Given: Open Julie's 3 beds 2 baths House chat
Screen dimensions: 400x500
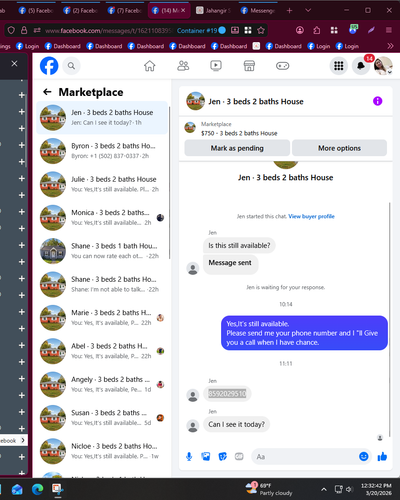Looking at the screenshot, I should (102, 184).
